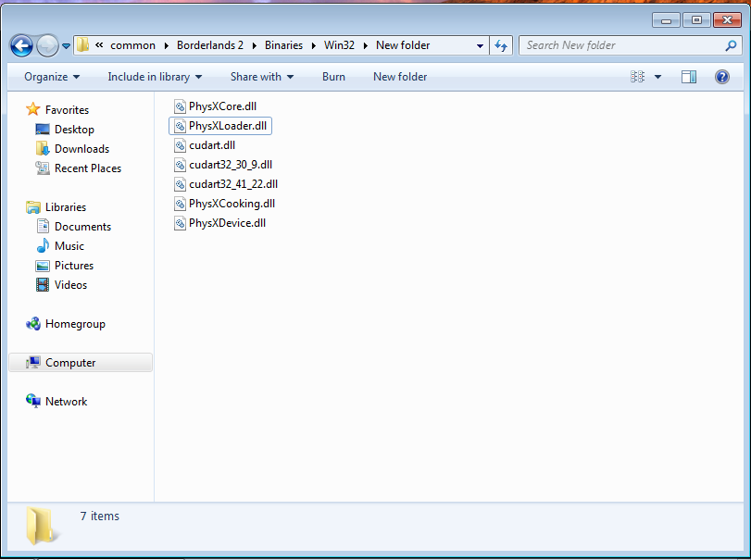The height and width of the screenshot is (560, 751).
Task: Open the Videos library
Action: [70, 285]
